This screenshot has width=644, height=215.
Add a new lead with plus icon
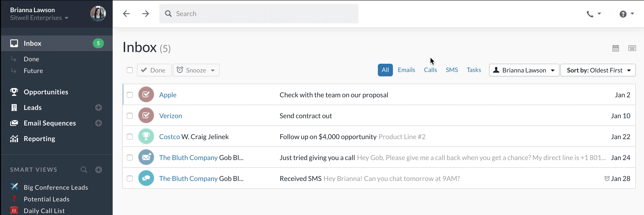click(99, 108)
